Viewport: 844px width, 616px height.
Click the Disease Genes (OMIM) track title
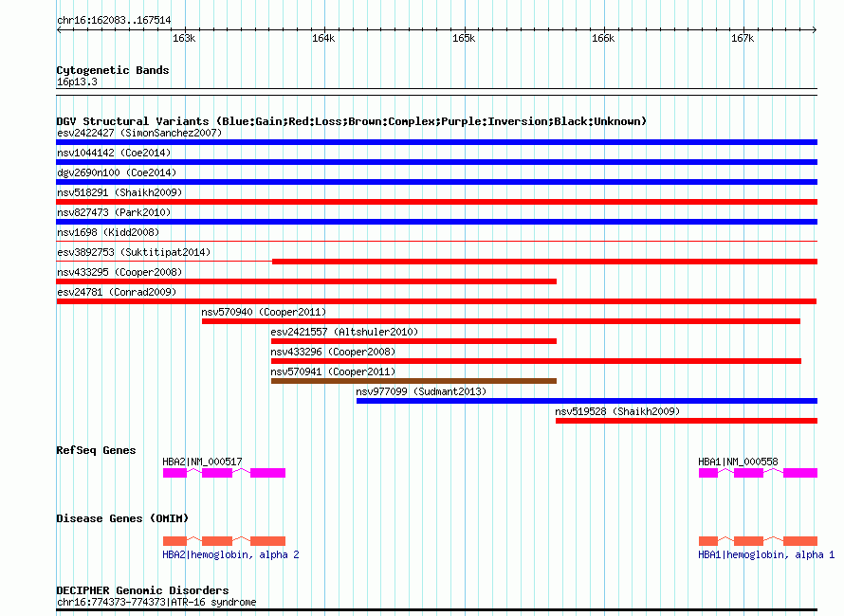tap(122, 518)
